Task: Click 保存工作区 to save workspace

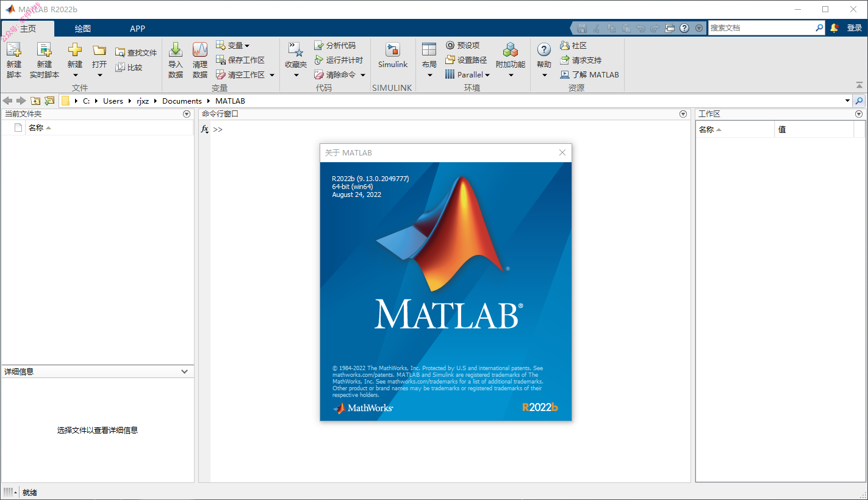Action: (240, 60)
